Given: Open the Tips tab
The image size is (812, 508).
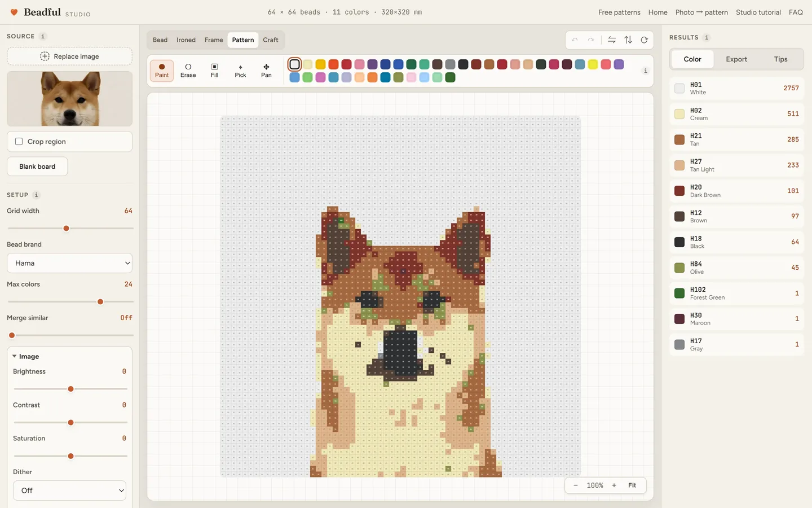Looking at the screenshot, I should click(x=781, y=59).
